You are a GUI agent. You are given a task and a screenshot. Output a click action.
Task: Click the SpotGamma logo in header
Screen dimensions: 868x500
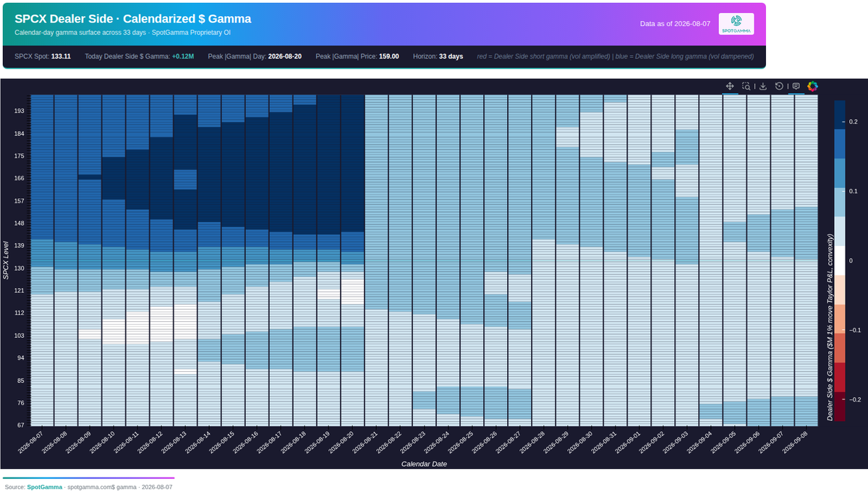click(736, 24)
